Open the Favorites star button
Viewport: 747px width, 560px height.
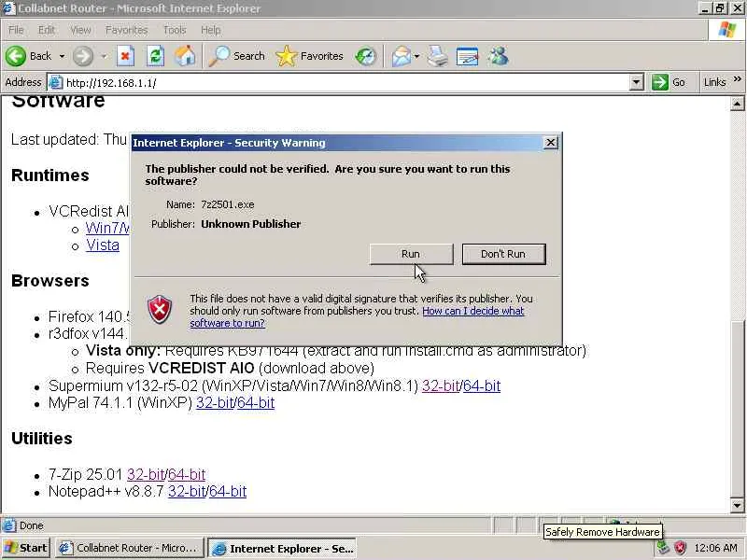click(x=310, y=56)
